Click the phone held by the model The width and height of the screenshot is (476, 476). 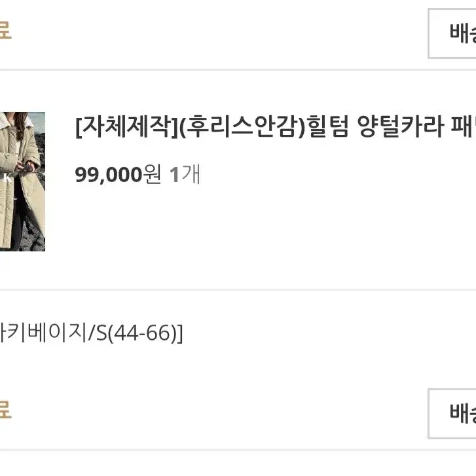[26, 168]
